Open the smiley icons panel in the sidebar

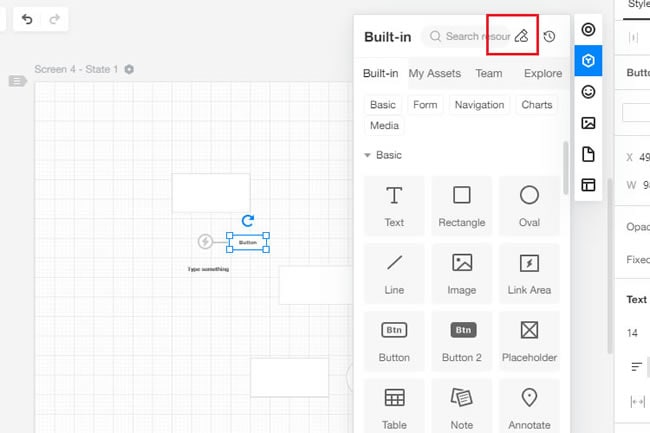(x=588, y=92)
